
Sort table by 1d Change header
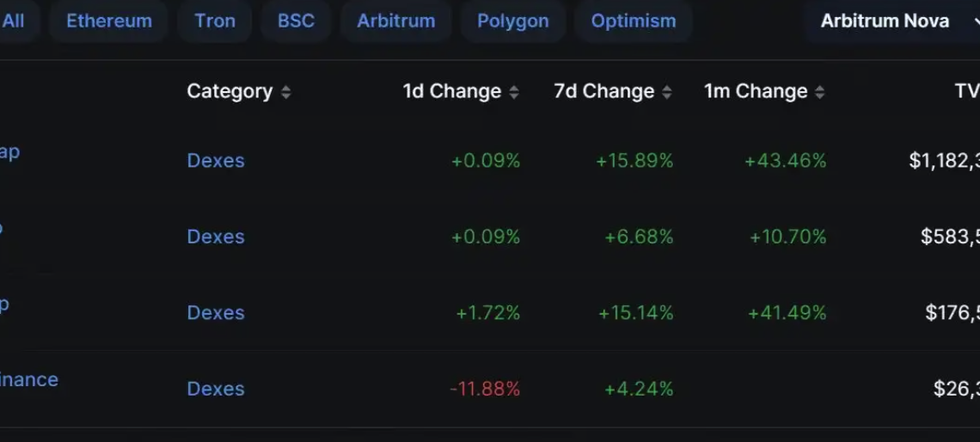coord(451,91)
